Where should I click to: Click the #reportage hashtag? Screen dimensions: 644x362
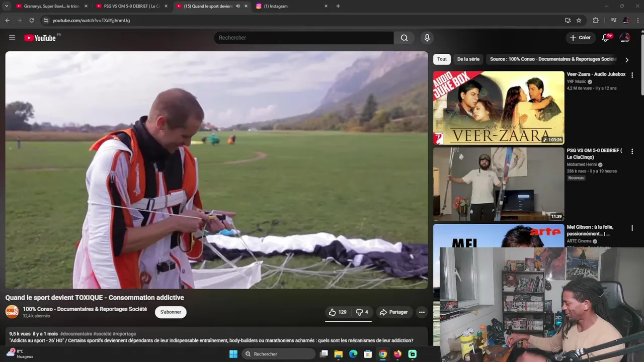pyautogui.click(x=124, y=334)
